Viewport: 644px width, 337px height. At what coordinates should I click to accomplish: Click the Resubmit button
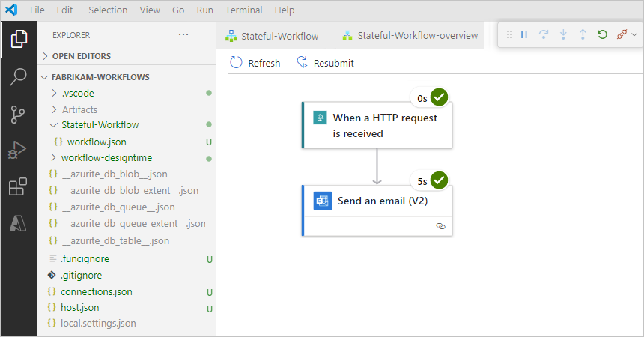(x=326, y=63)
